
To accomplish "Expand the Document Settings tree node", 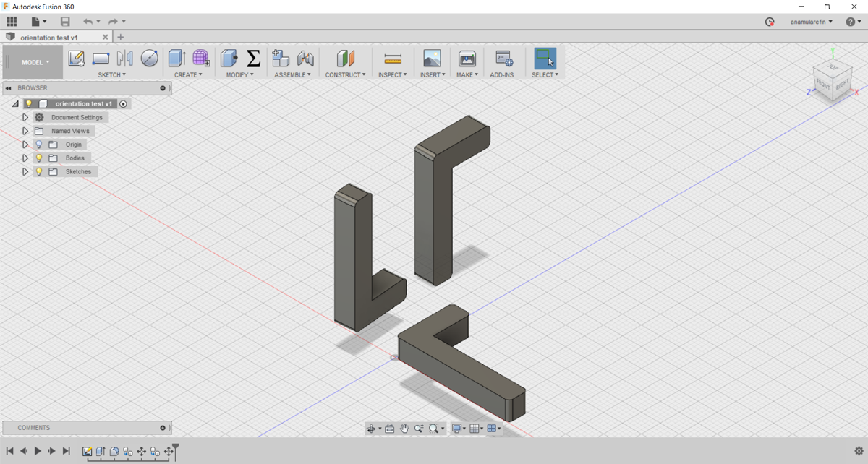I will click(x=25, y=118).
